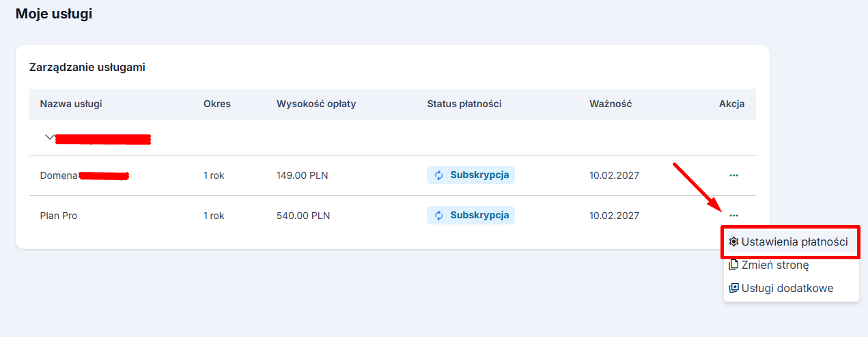The width and height of the screenshot is (868, 337).
Task: Click the Status płatności column header
Action: tap(464, 104)
